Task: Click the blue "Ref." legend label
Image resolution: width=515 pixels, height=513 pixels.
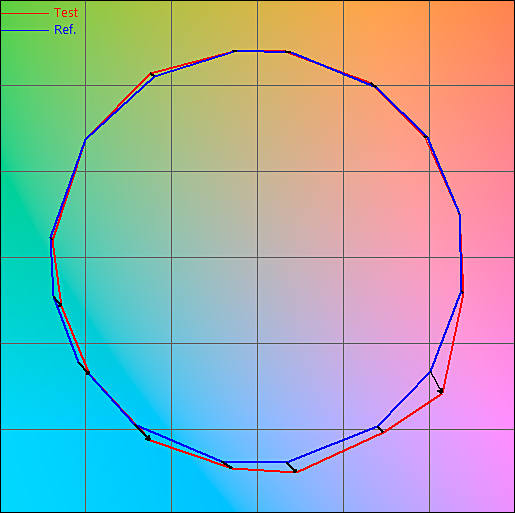Action: pyautogui.click(x=65, y=30)
